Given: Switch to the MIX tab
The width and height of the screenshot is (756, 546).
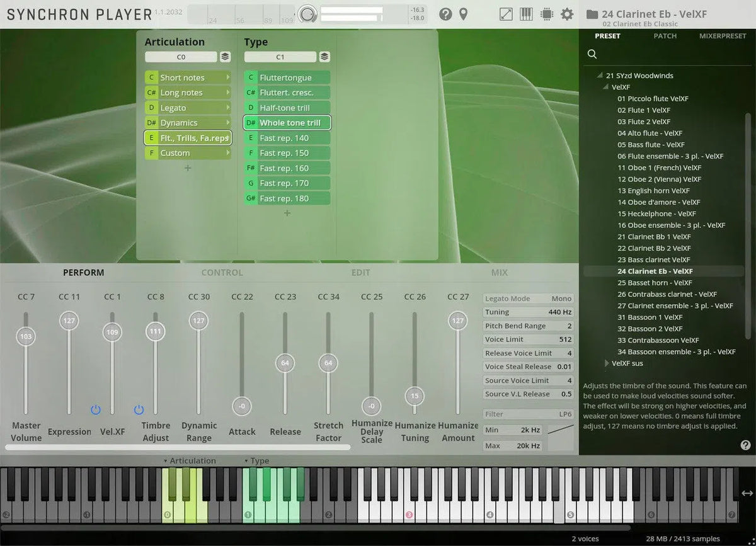Looking at the screenshot, I should (499, 273).
